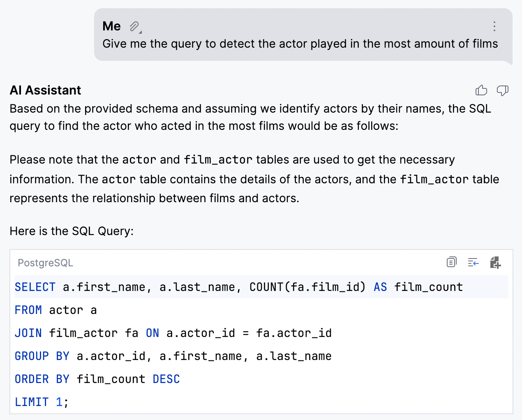The width and height of the screenshot is (522, 420).
Task: Click the GROUP BY line in snippet
Action: [173, 356]
